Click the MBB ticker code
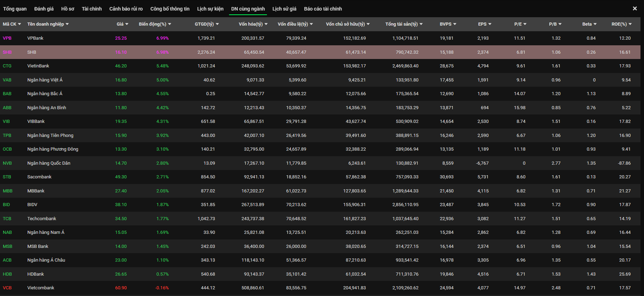 [x=8, y=191]
